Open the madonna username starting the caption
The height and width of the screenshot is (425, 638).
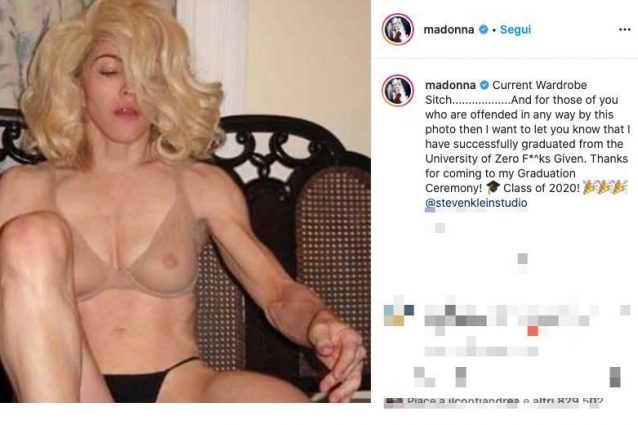[x=450, y=85]
